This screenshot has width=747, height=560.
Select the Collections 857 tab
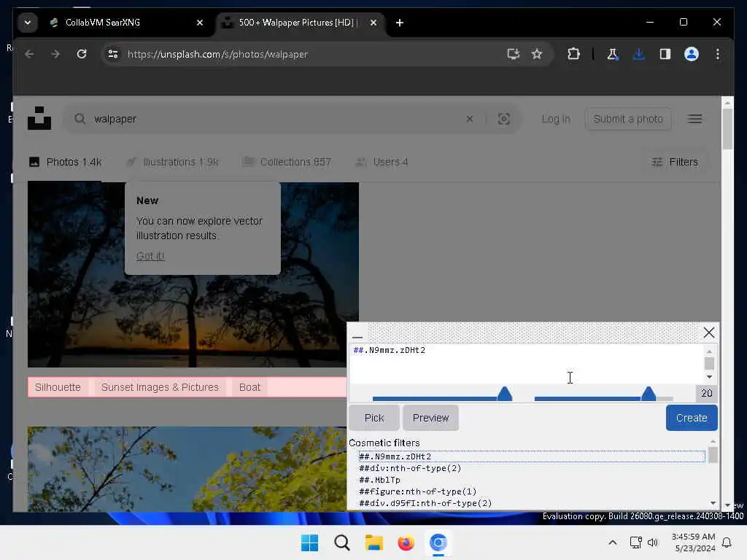[x=286, y=162]
